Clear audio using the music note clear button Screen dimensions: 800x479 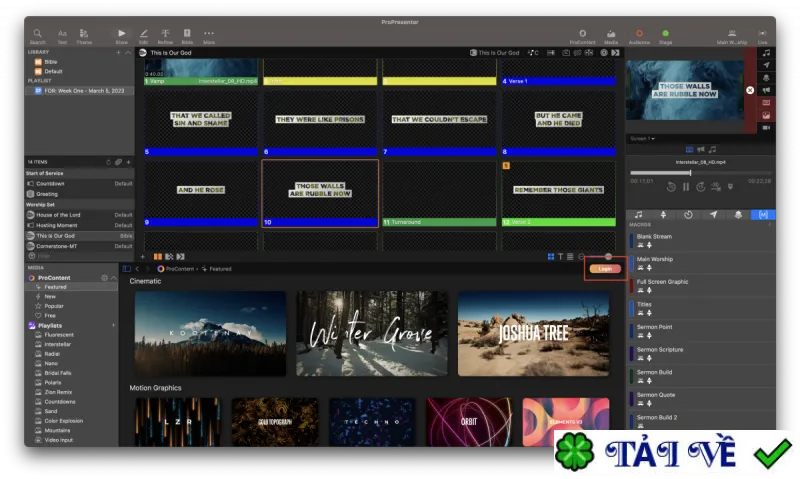click(766, 53)
